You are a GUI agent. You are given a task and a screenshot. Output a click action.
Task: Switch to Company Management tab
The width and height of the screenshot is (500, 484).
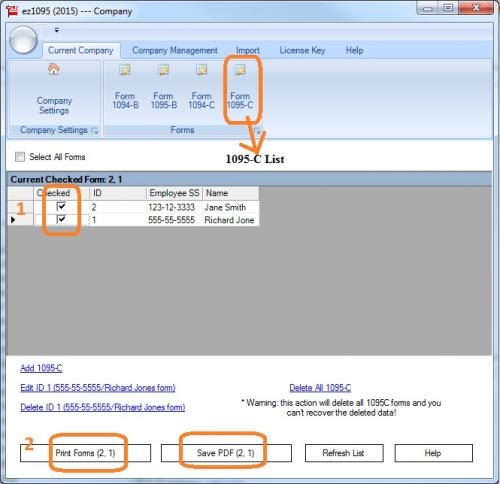click(175, 50)
